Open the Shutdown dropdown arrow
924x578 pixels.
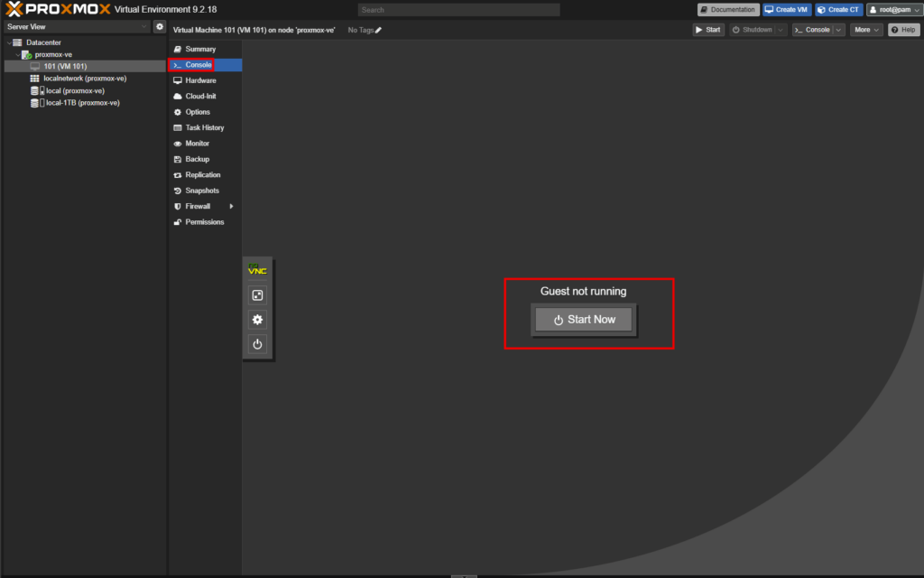pyautogui.click(x=781, y=30)
